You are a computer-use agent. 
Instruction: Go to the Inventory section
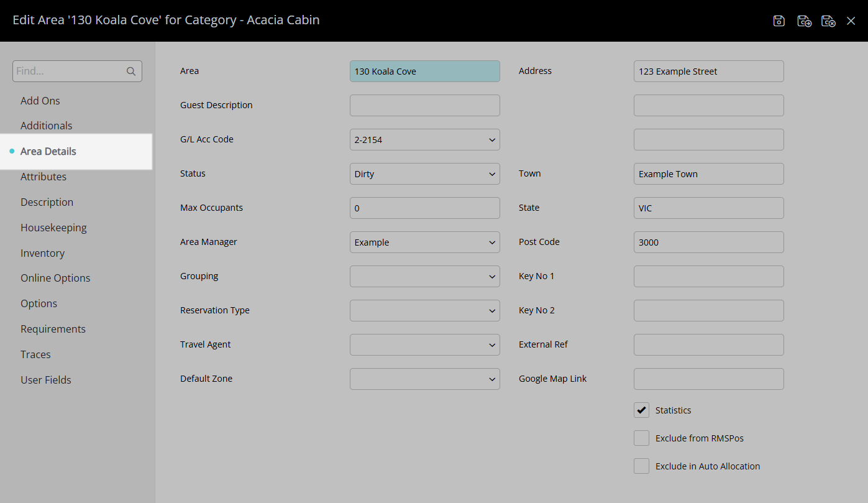(x=42, y=253)
